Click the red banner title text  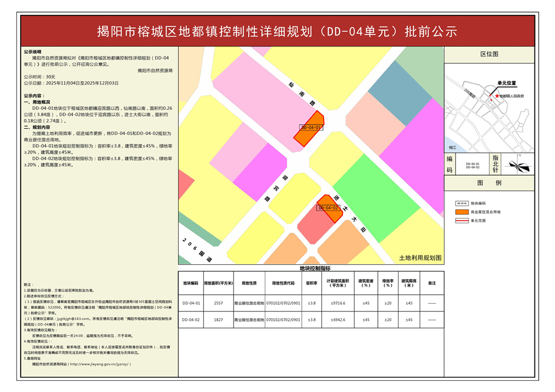click(277, 32)
